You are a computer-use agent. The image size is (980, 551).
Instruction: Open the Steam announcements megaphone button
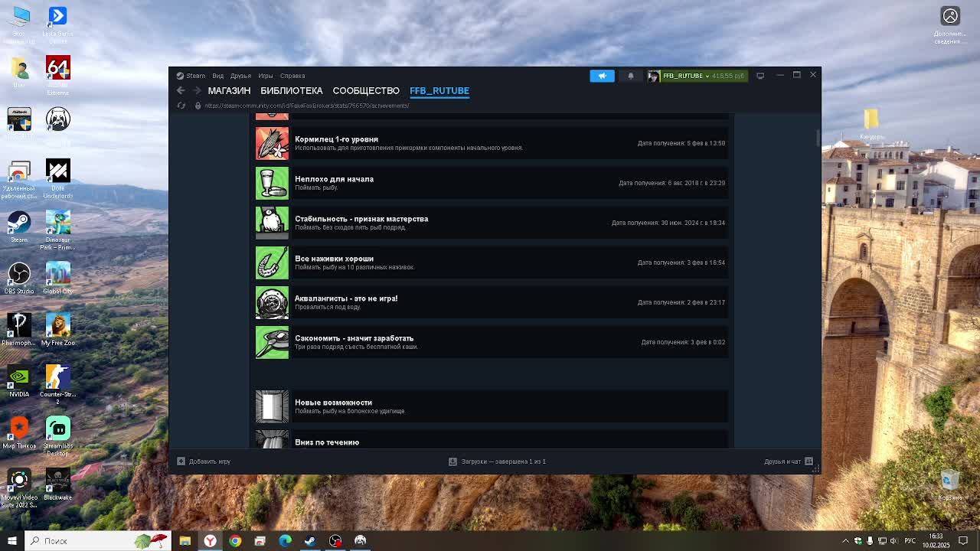(602, 76)
